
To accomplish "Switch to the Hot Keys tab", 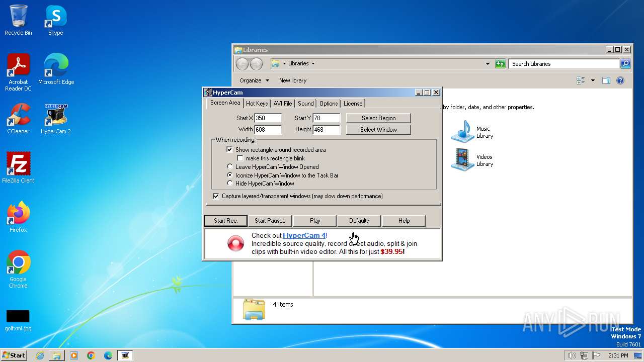I will click(x=257, y=104).
